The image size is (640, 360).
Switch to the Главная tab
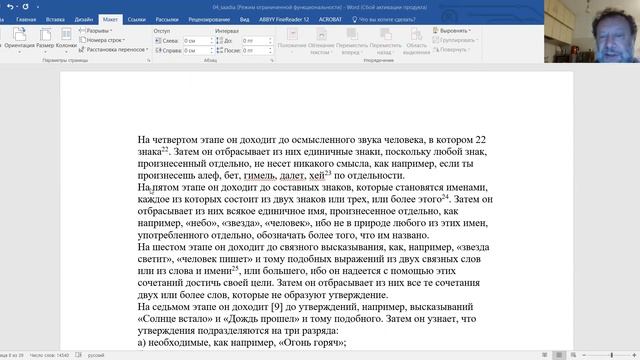26,19
